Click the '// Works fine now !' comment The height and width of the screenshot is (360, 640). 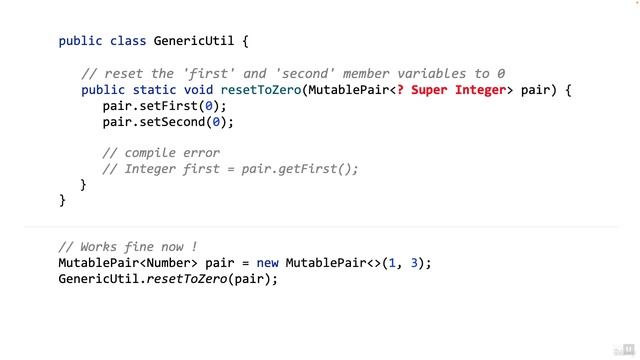point(128,247)
